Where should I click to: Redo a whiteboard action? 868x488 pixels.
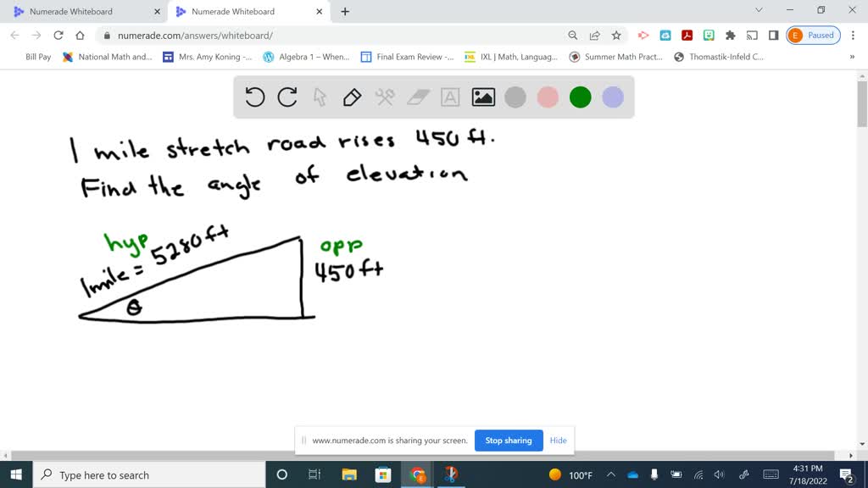point(287,97)
